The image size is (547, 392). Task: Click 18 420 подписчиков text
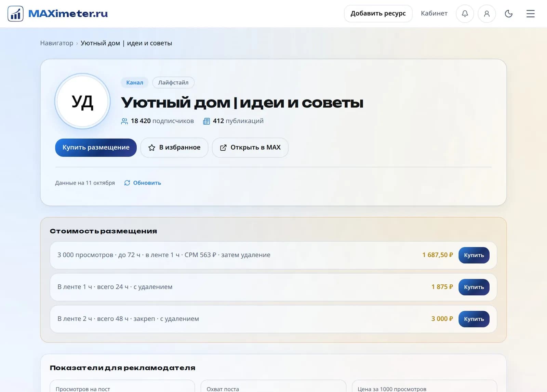(x=162, y=121)
